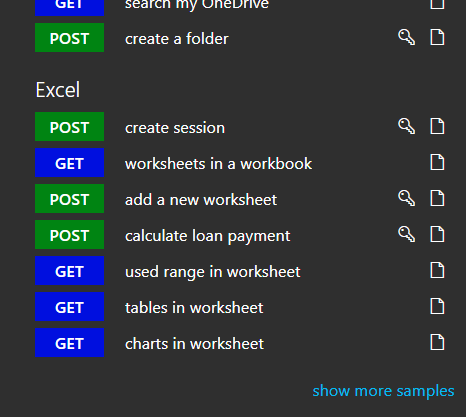The width and height of the screenshot is (466, 417).
Task: Open the document icon for worksheets in a workbook
Action: pyautogui.click(x=437, y=162)
